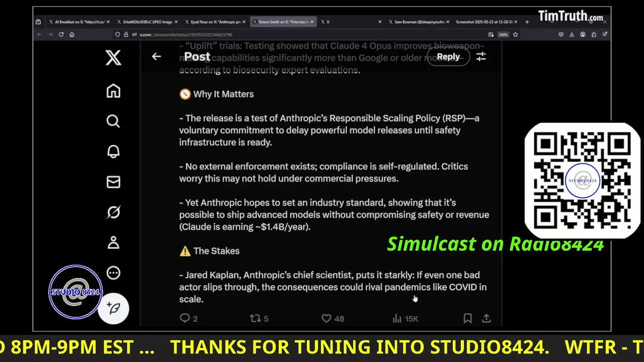This screenshot has width=644, height=362.
Task: Bookmark this page with the star icon
Action: [515, 35]
